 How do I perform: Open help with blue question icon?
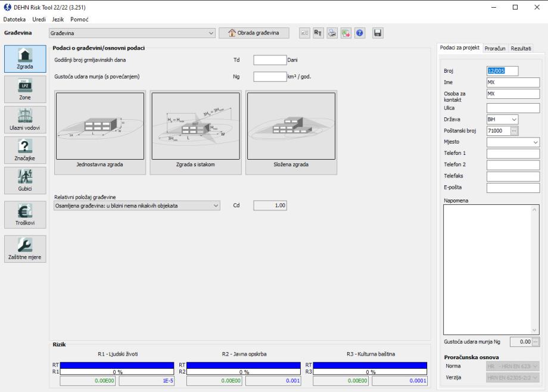coord(360,33)
